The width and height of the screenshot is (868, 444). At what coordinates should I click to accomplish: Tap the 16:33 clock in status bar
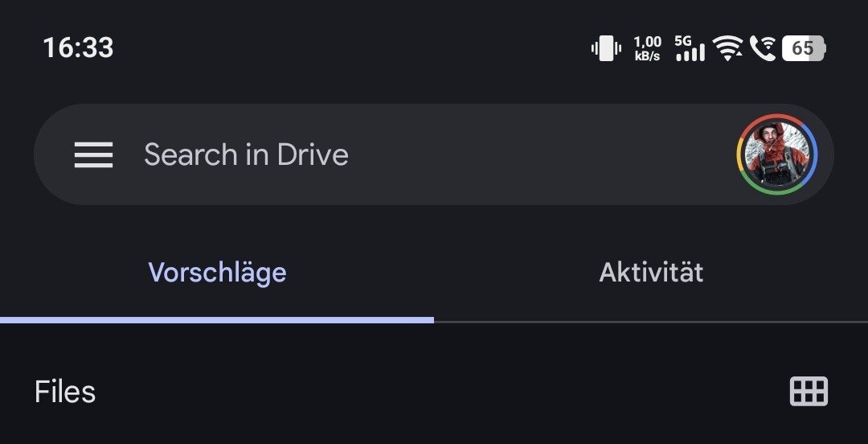click(78, 48)
